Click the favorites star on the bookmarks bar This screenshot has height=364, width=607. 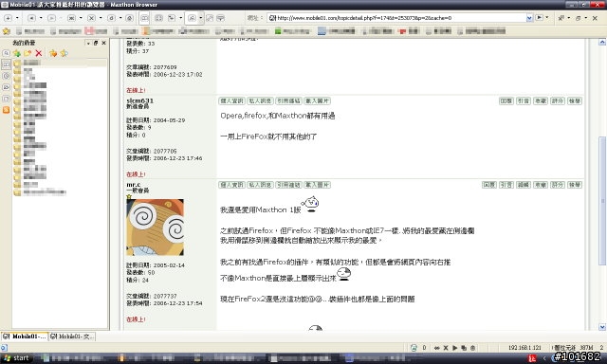tap(7, 31)
